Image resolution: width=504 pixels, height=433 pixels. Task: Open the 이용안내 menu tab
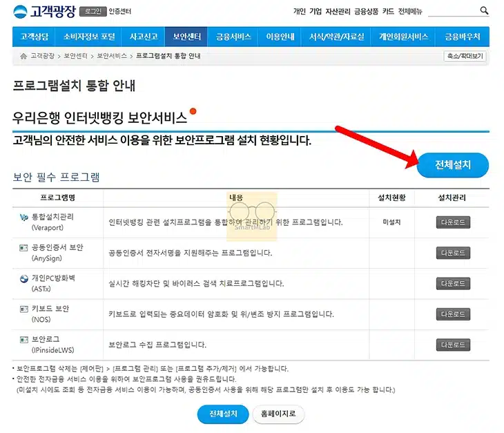(x=280, y=37)
